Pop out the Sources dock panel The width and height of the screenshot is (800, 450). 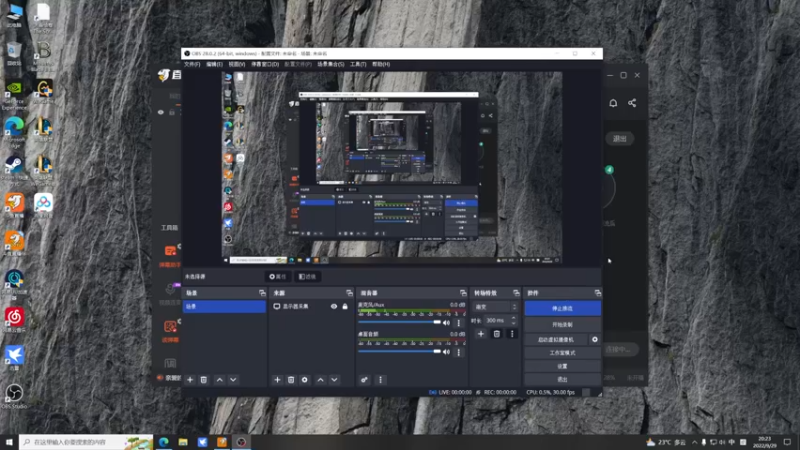tap(349, 293)
